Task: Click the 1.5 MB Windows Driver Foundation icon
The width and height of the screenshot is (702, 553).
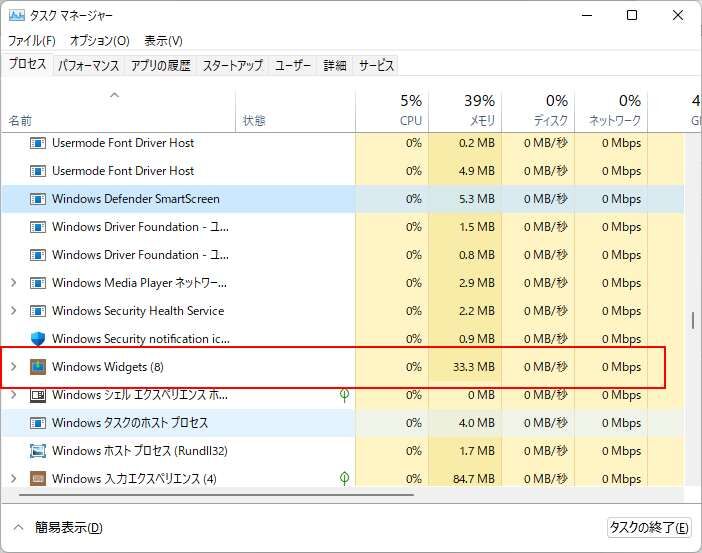Action: coord(38,227)
